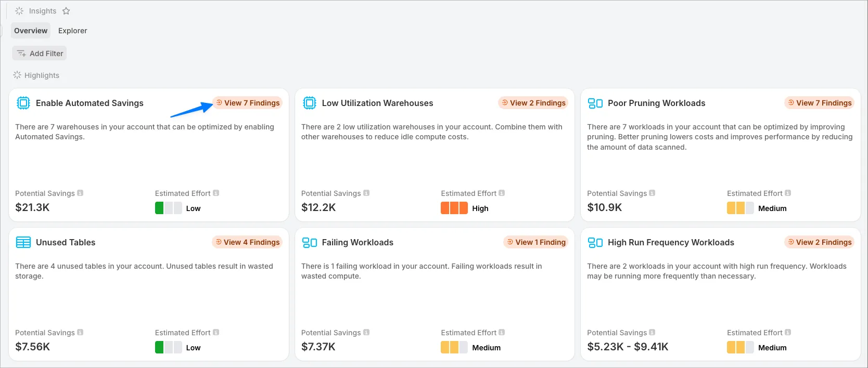
Task: Click the $21.3K savings value
Action: (x=32, y=207)
